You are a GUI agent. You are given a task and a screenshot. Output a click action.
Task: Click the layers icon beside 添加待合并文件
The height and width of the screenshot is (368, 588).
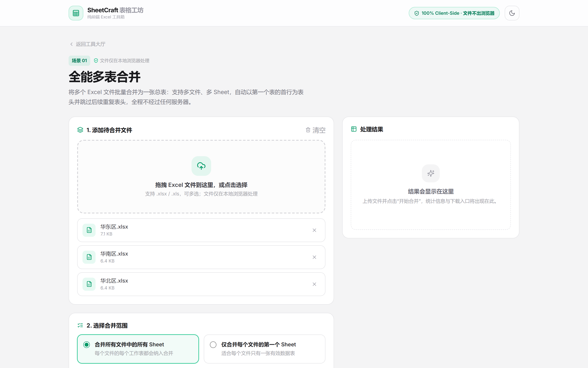pyautogui.click(x=80, y=130)
